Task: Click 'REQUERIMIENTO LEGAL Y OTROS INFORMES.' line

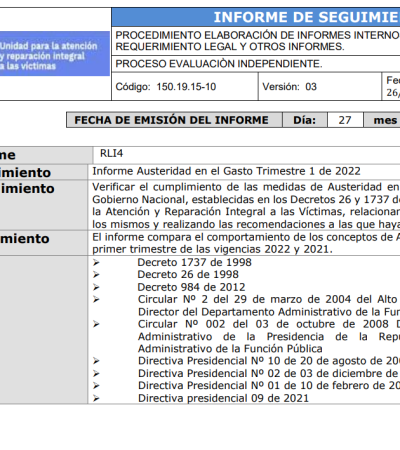Action: 230,46
